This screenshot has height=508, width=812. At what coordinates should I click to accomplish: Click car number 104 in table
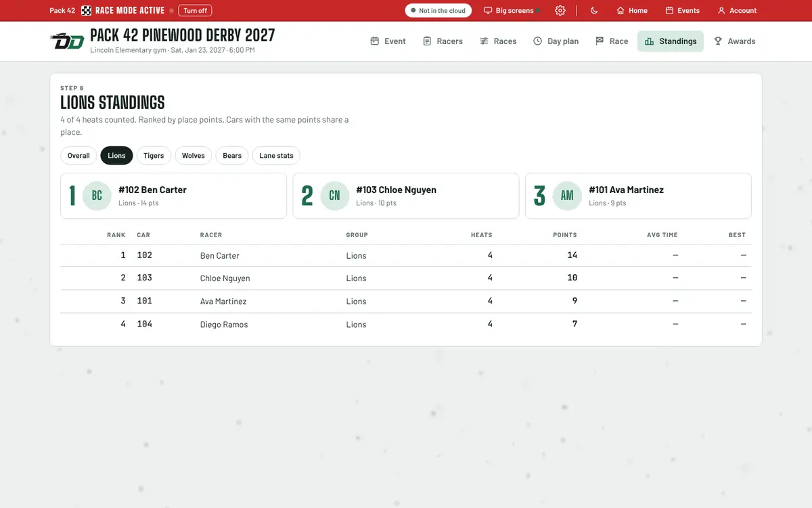coord(144,324)
